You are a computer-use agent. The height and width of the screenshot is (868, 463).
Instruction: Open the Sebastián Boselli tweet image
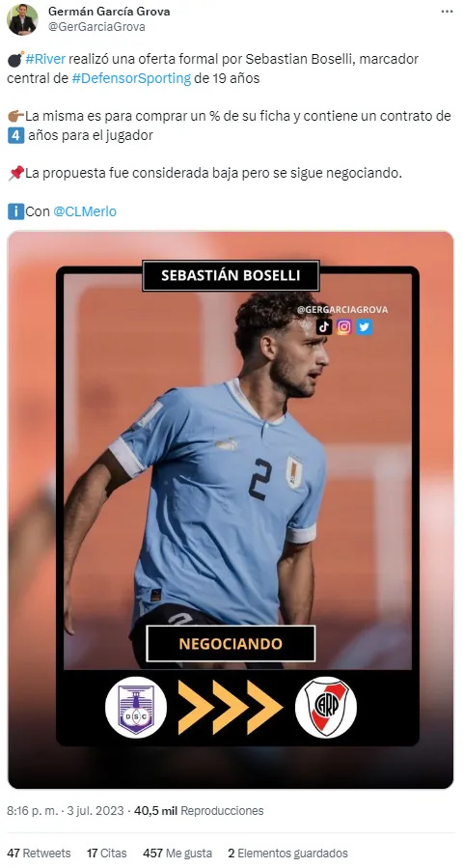coord(231,510)
